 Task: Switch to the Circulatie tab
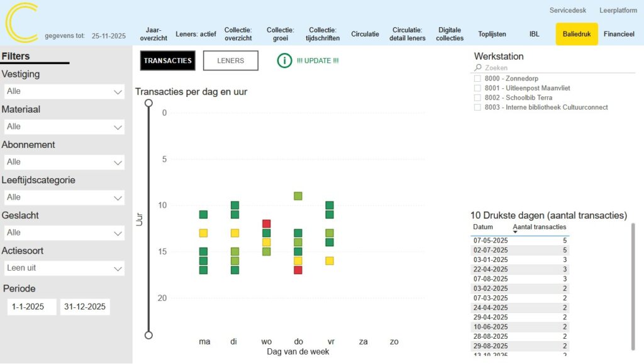(365, 34)
